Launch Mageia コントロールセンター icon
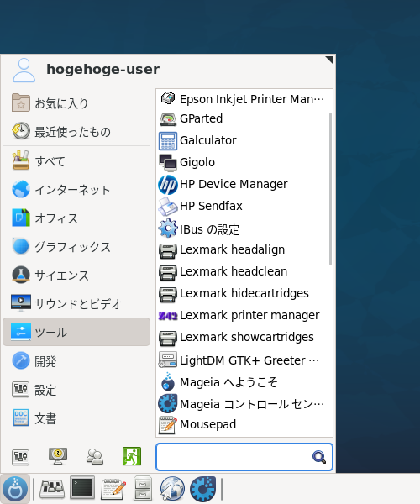 click(167, 403)
